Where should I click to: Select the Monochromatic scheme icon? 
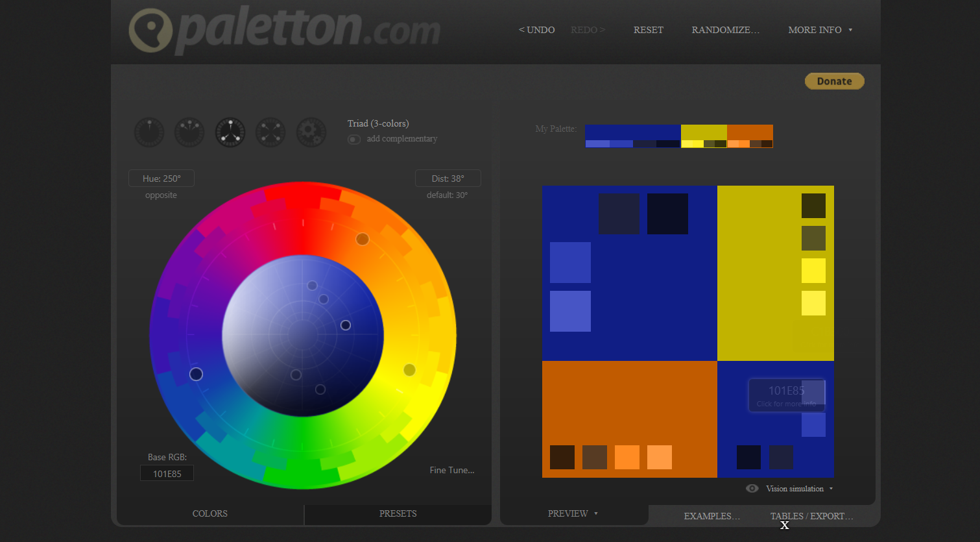coord(149,132)
